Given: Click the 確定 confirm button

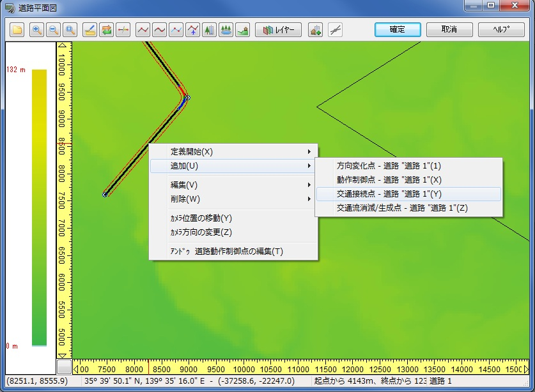Looking at the screenshot, I should tap(398, 29).
